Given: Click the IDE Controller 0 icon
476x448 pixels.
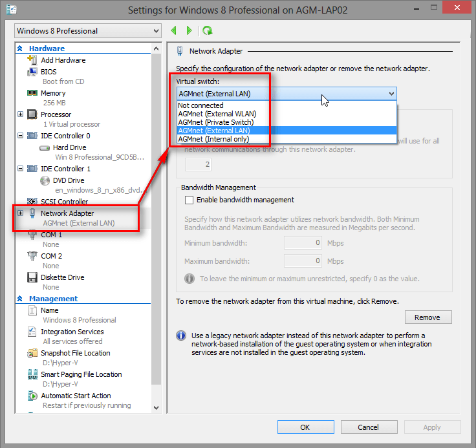Looking at the screenshot, I should click(32, 135).
